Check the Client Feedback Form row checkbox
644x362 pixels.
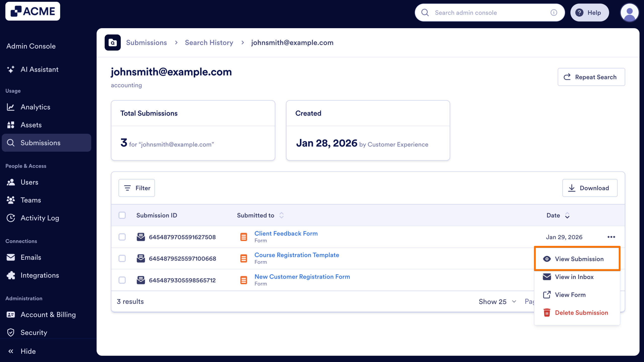coord(122,237)
